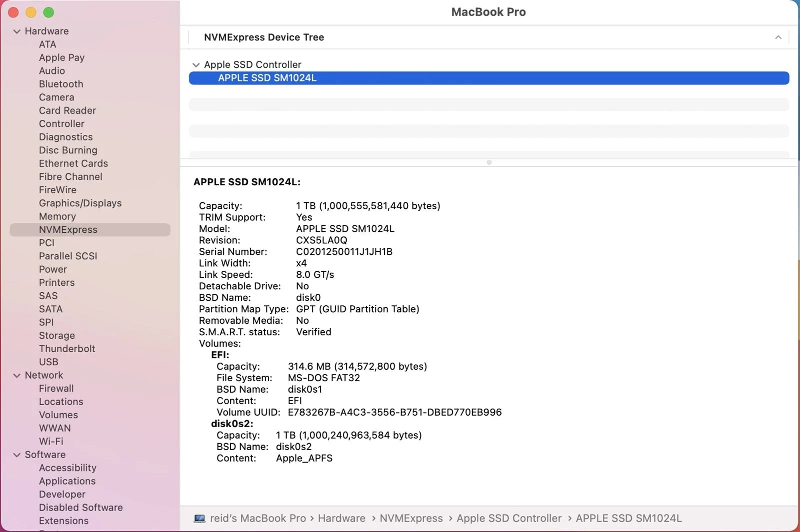Click the split pane divider handle dot

489,162
